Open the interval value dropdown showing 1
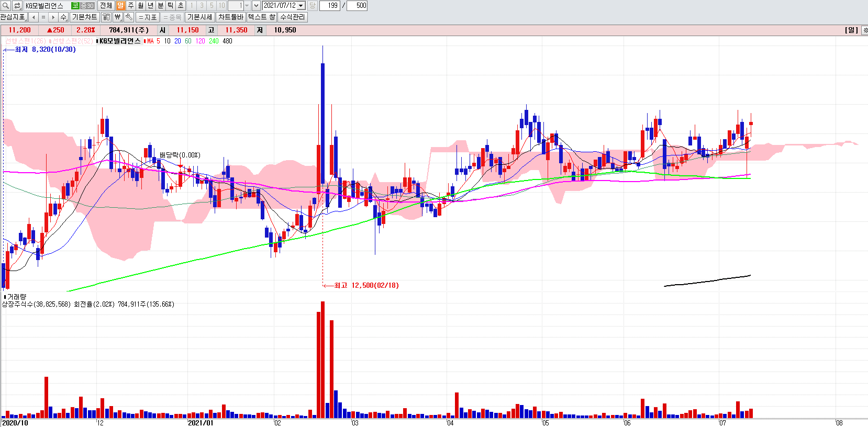868x427 pixels. pos(247,5)
